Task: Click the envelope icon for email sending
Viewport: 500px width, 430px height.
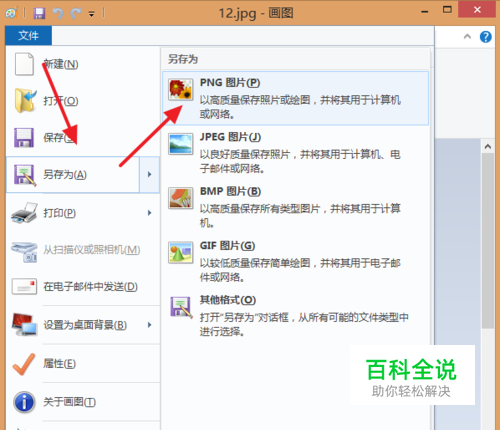Action: 24,287
